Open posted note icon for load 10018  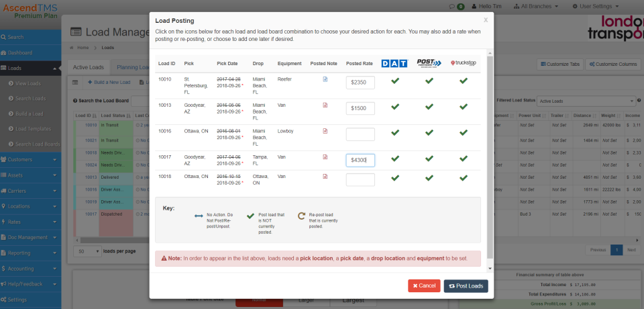coord(325,177)
